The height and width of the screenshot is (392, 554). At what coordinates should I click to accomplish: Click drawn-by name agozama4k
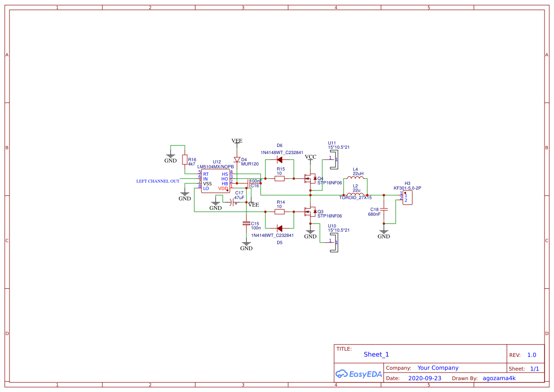(499, 378)
